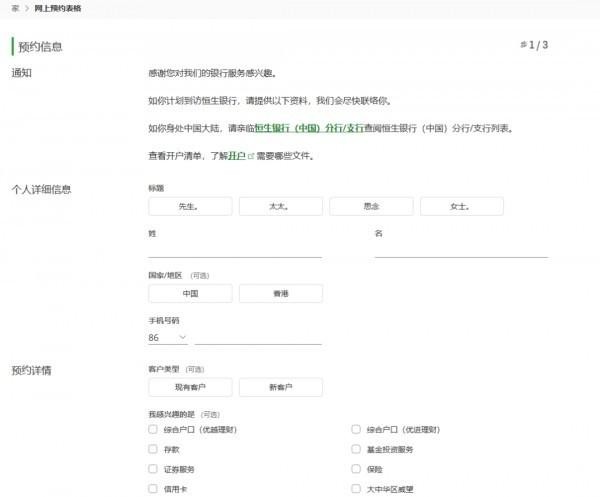Open the 恒生银行 (中国) 分行/支行 link

309,128
